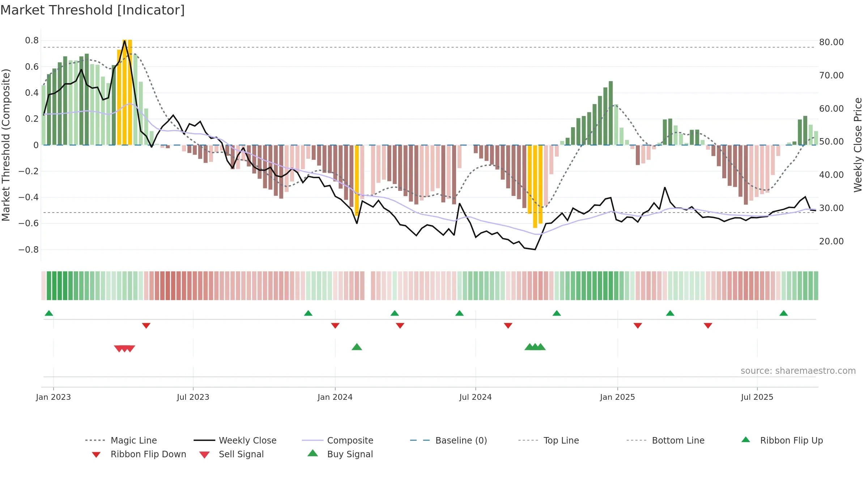Click the Weekly Close Price axis title
The image size is (868, 488).
(x=858, y=145)
